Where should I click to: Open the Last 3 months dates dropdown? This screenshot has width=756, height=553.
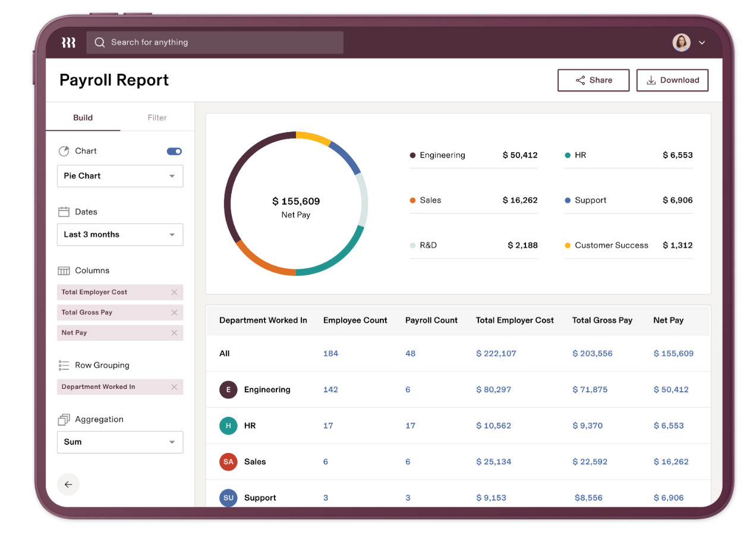(120, 234)
